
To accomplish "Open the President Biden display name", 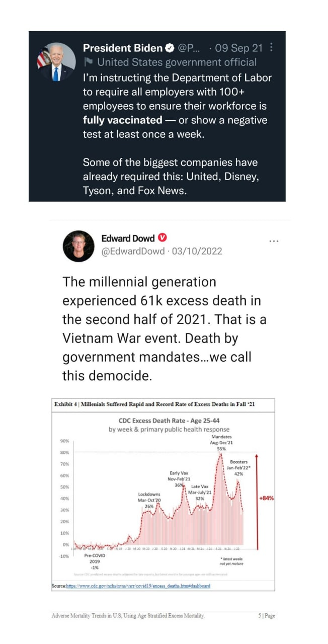I will click(x=123, y=48).
